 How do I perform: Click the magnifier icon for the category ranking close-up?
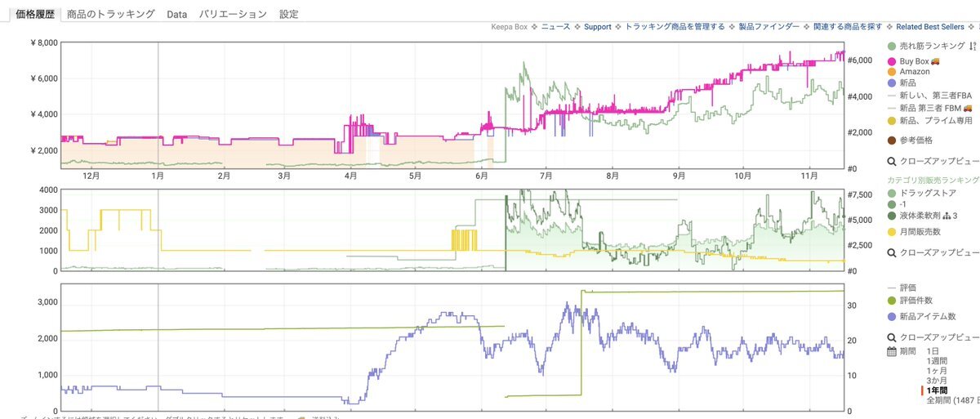892,253
